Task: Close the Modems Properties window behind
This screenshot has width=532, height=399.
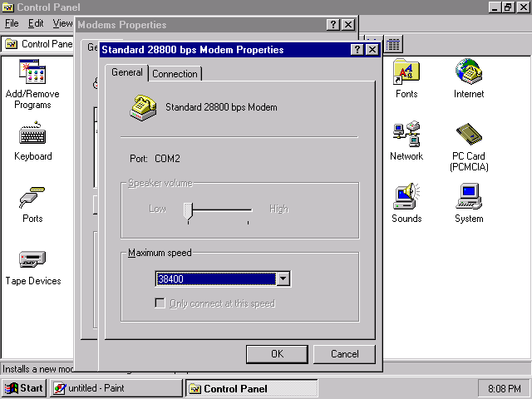Action: tap(348, 24)
